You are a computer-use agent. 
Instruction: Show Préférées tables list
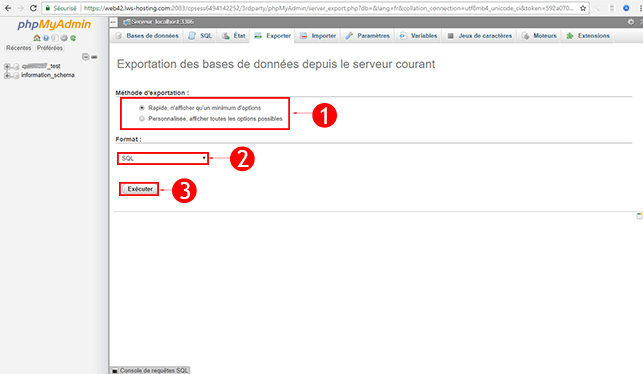coord(50,48)
